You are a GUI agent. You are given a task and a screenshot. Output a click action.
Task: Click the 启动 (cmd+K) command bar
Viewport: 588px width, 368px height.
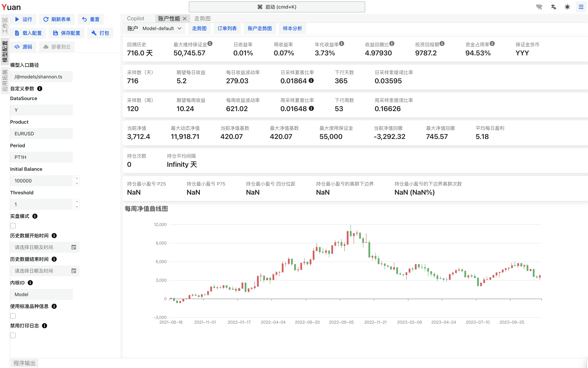point(277,7)
